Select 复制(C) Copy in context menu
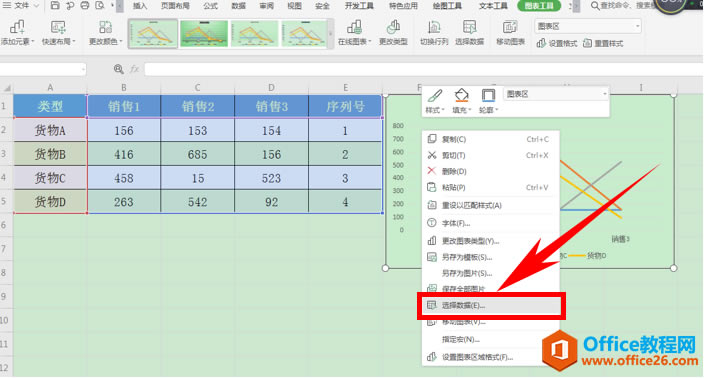The width and height of the screenshot is (705, 378). point(491,139)
